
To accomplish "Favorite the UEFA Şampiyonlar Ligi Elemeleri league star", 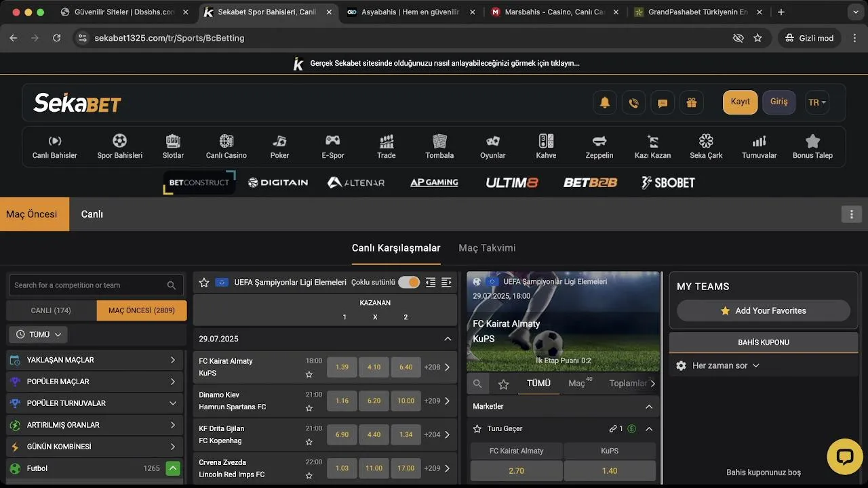I will [x=204, y=282].
